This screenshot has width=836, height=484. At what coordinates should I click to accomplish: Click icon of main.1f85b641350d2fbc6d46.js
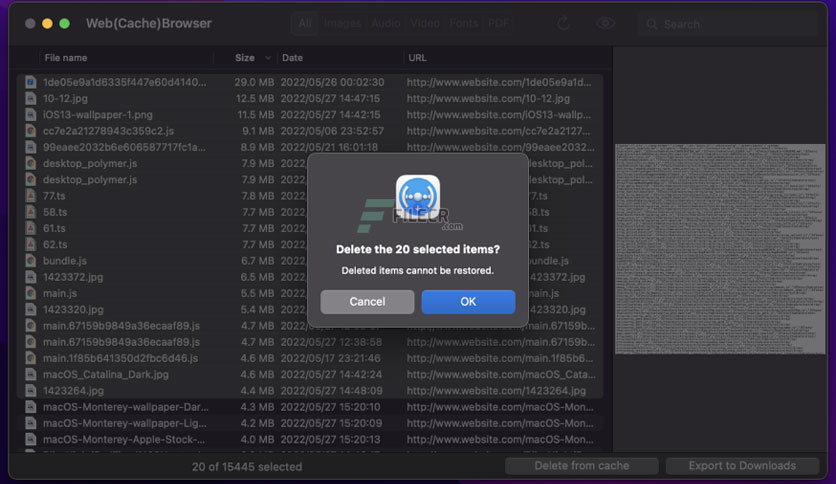tap(31, 358)
